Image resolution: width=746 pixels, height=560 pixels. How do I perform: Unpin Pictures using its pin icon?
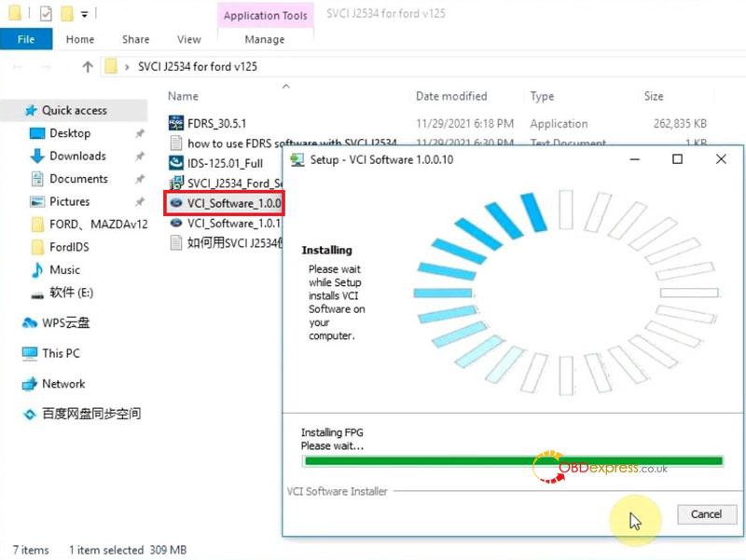tap(140, 201)
